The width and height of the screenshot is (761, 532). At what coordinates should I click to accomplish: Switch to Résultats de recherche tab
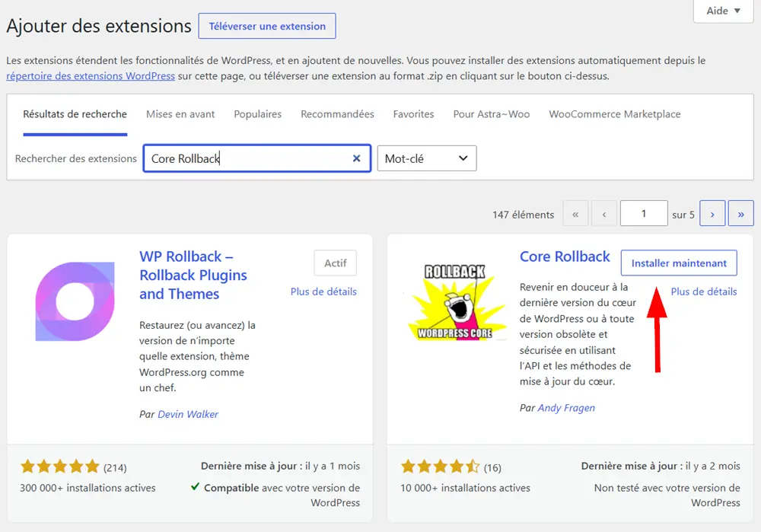tap(75, 114)
